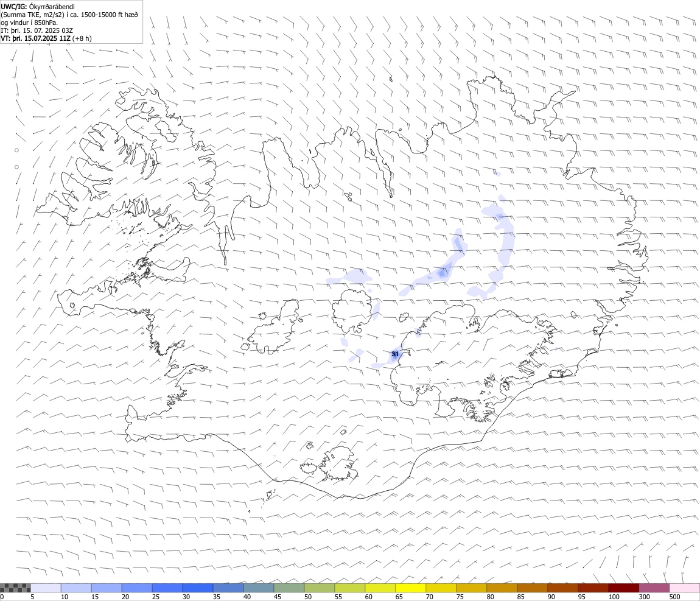Click the legend swatch between 35 and 40
This screenshot has width=700, height=601.
click(228, 588)
